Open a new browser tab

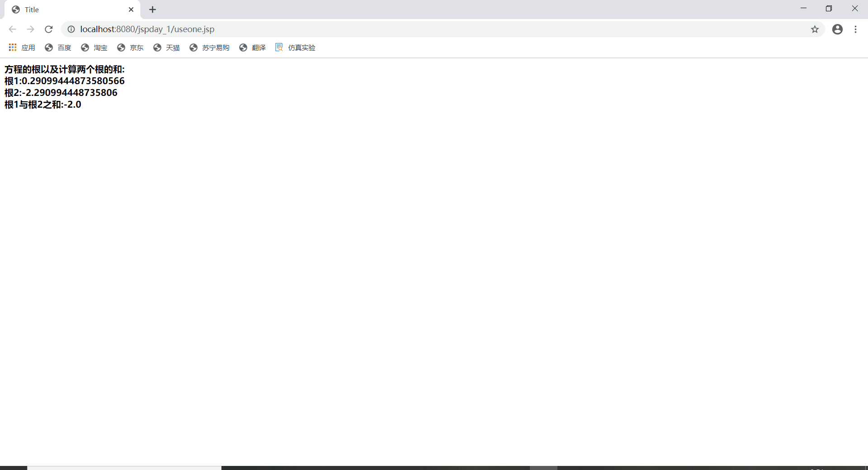coord(153,9)
